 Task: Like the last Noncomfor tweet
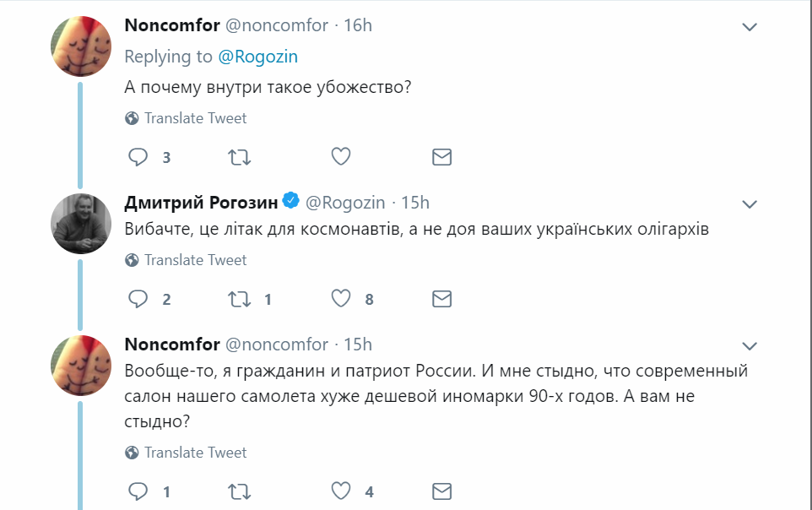[340, 491]
